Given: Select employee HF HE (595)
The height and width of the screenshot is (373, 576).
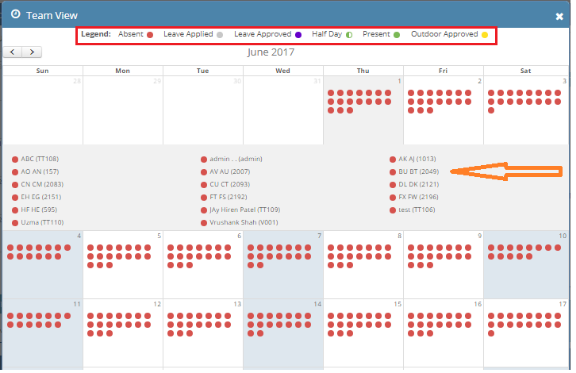Looking at the screenshot, I should tap(39, 209).
